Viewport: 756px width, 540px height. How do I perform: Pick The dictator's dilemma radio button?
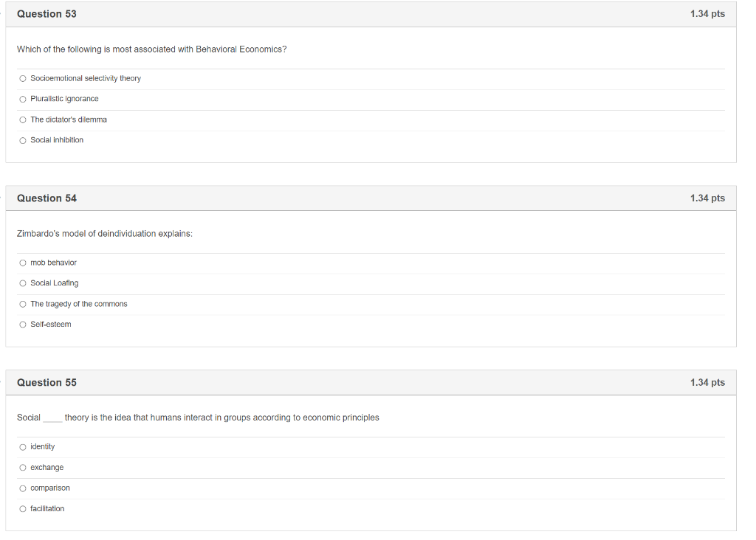[23, 120]
